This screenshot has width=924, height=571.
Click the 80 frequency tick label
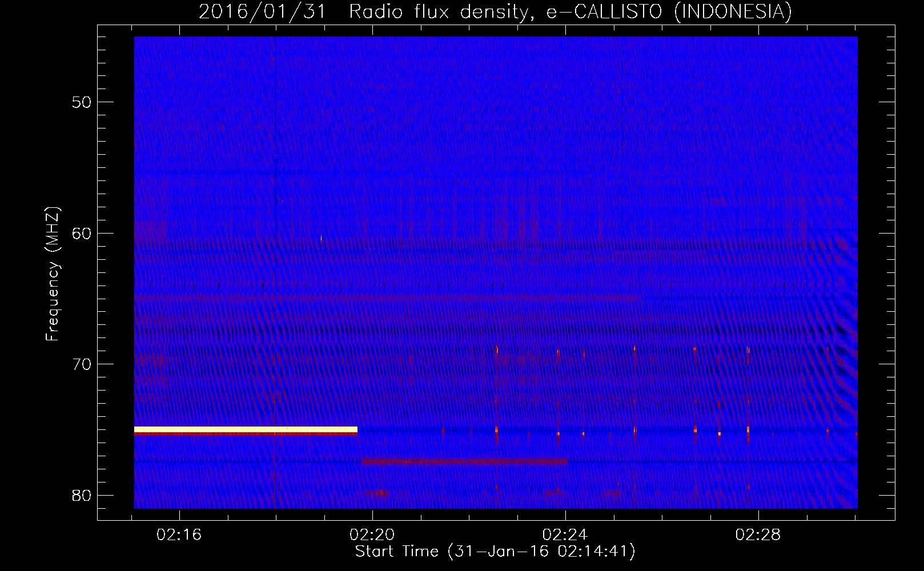[82, 495]
